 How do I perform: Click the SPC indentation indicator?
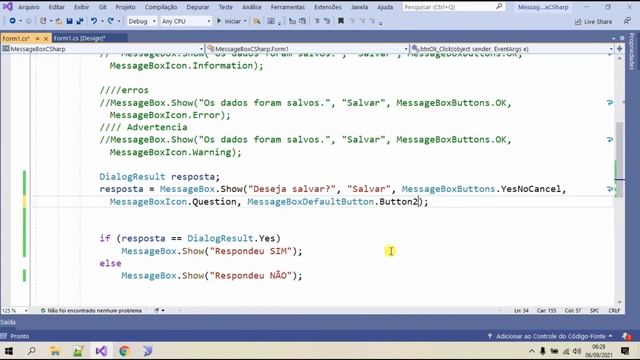pos(595,311)
